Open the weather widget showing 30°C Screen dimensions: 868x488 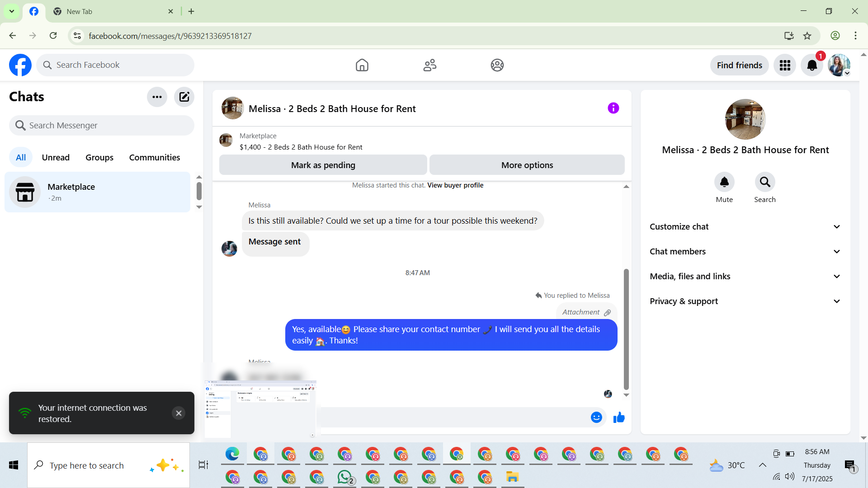click(x=727, y=465)
